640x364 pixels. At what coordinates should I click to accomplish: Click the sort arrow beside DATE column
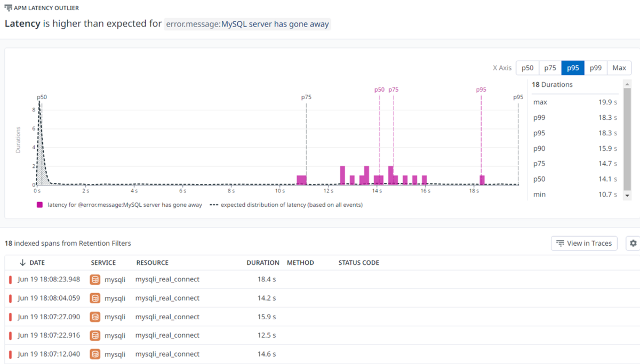(22, 263)
